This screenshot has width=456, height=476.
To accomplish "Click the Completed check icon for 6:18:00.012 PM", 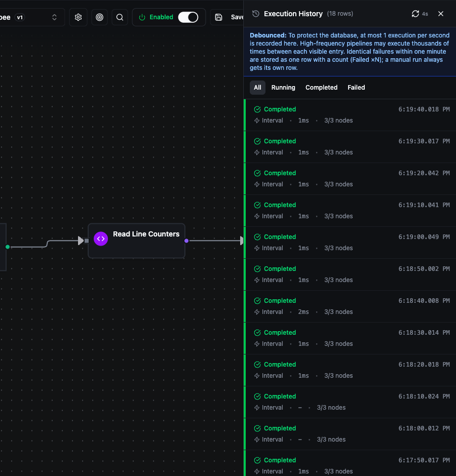I will coord(257,428).
